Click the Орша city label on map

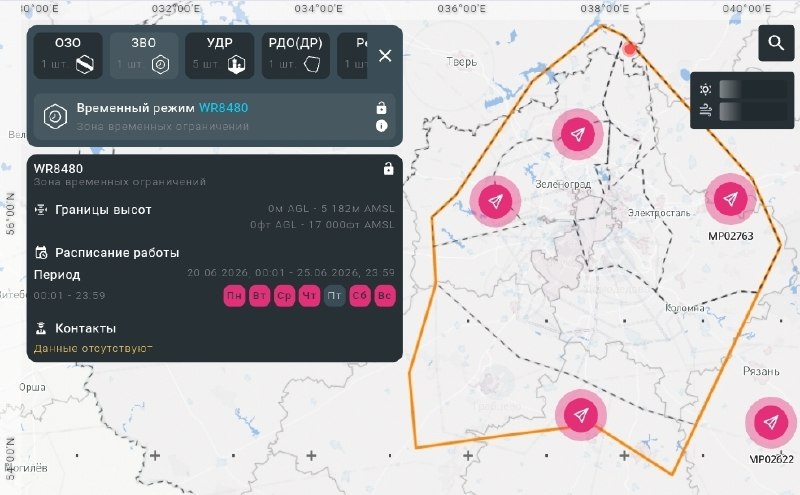32,387
